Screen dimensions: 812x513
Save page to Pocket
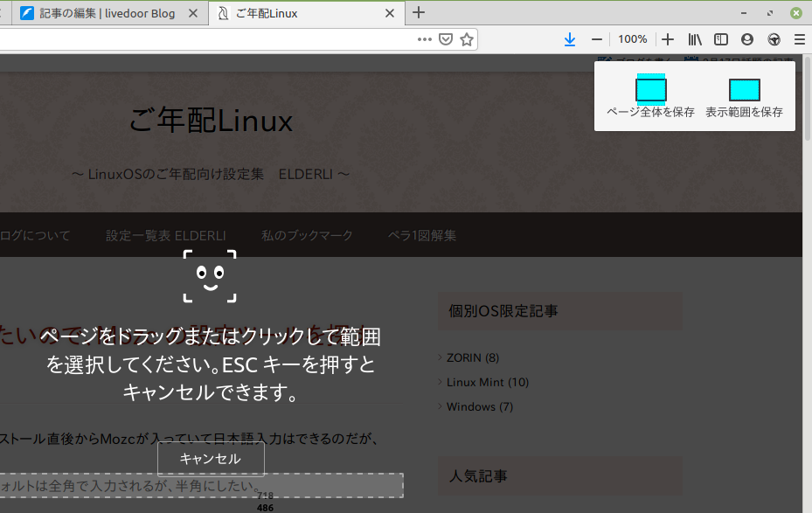click(x=446, y=39)
